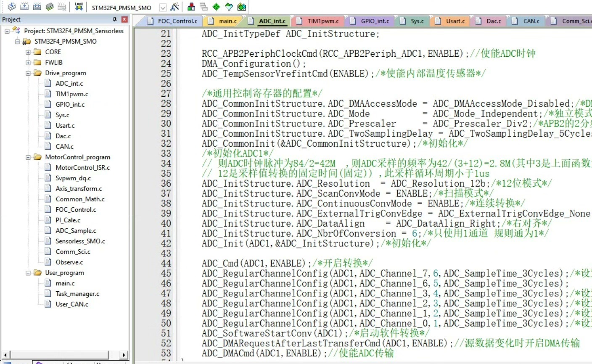Click ADC_SoftwareStartConv(ADC1) on line 51
Screen dimensions: 592x364
click(275, 333)
